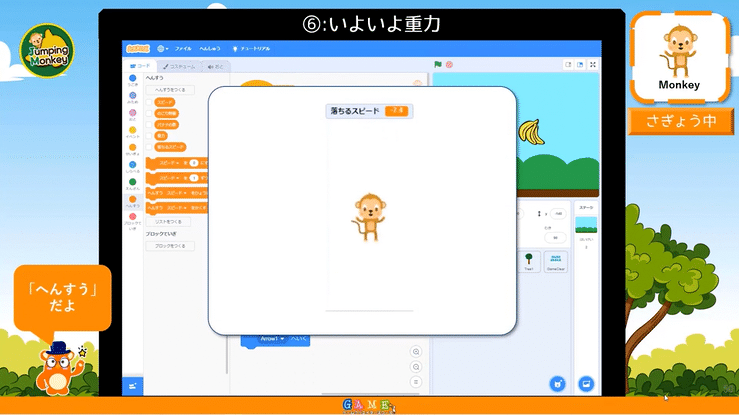Select the へんすう orange category circle

132,199
